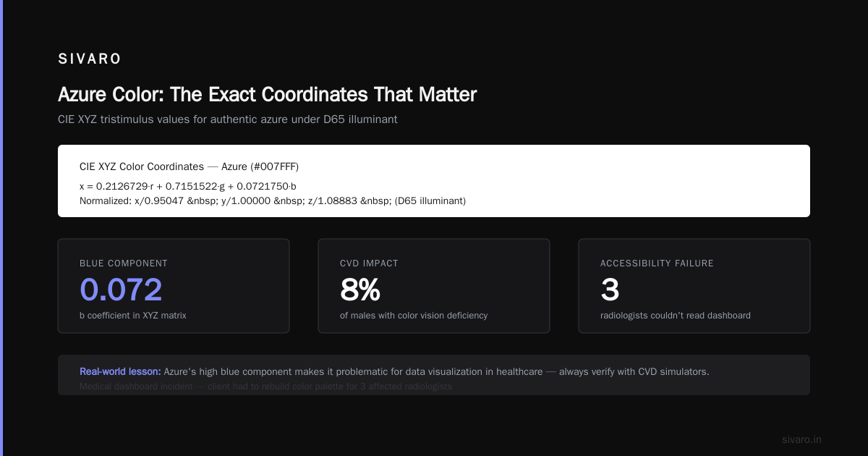Select the number 3 statistic

tap(610, 290)
